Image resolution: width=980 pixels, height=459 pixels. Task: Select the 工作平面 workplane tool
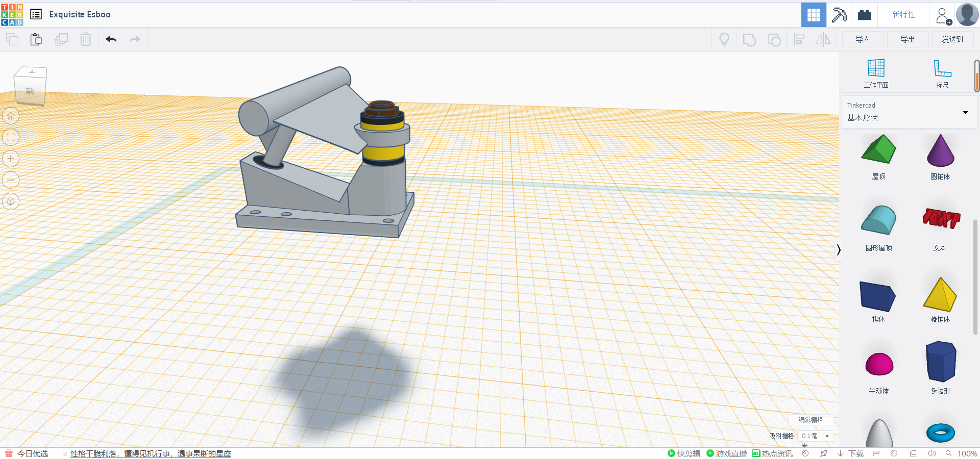[x=876, y=73]
